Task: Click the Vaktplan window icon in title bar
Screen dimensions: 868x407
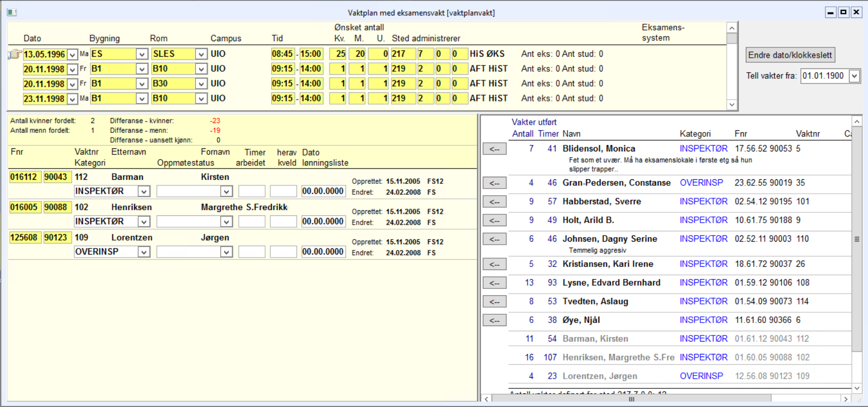Action: tap(12, 12)
